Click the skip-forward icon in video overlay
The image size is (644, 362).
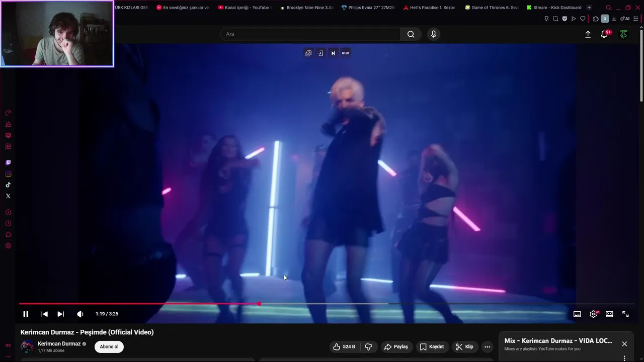coord(333,53)
